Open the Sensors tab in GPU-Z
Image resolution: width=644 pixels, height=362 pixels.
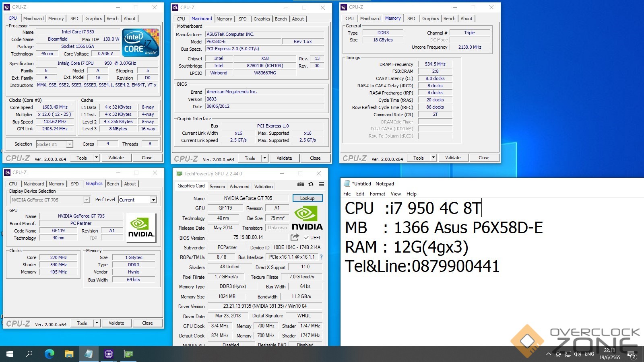tap(217, 187)
